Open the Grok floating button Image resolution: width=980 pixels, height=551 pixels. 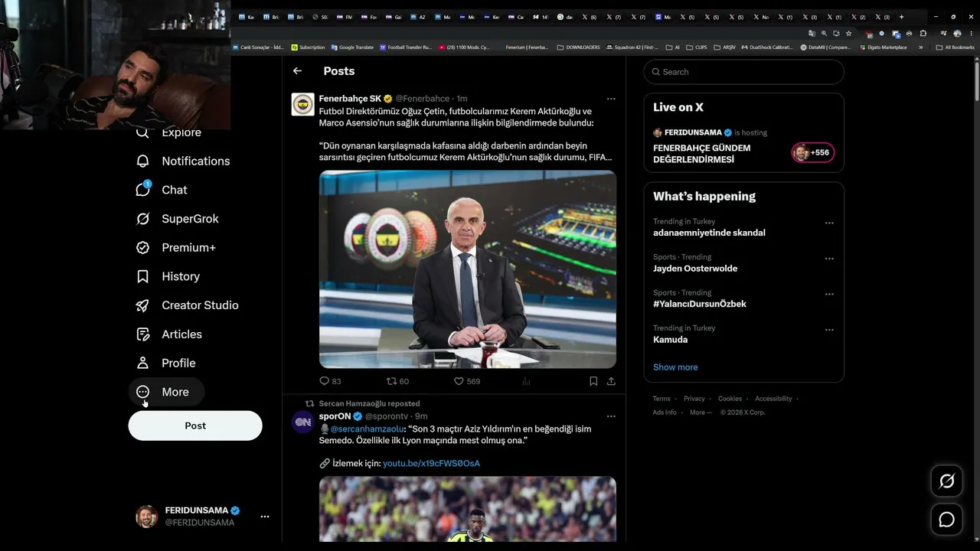click(947, 481)
